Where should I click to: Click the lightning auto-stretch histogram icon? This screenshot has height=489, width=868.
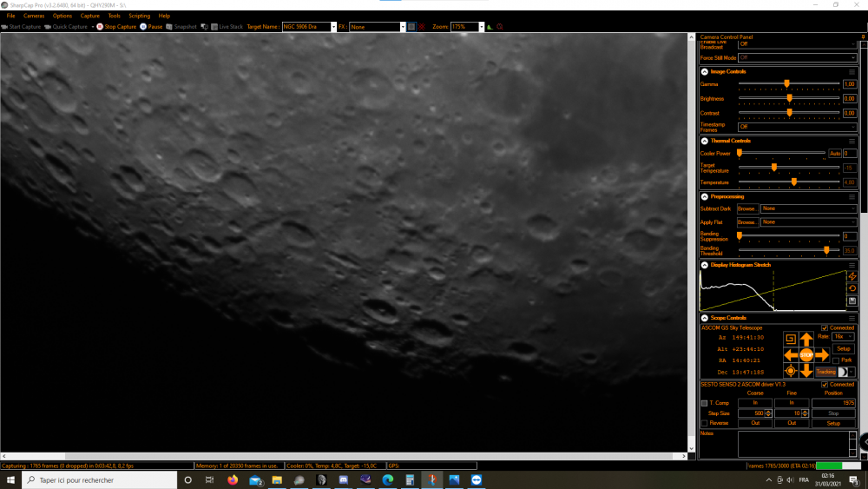pos(852,276)
